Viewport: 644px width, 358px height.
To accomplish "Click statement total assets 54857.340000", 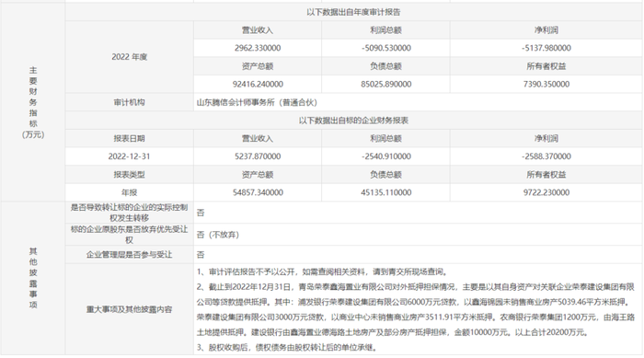I will (258, 192).
